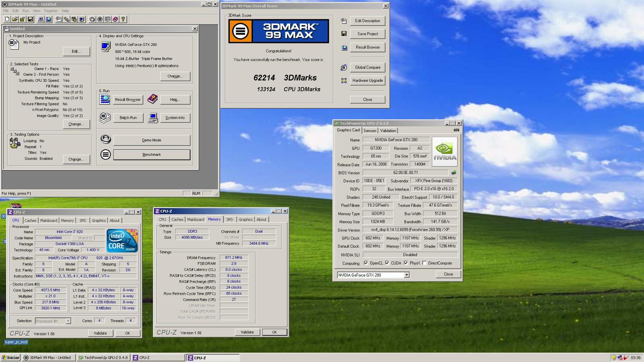Click the 62214 3DMarks score text

click(285, 78)
